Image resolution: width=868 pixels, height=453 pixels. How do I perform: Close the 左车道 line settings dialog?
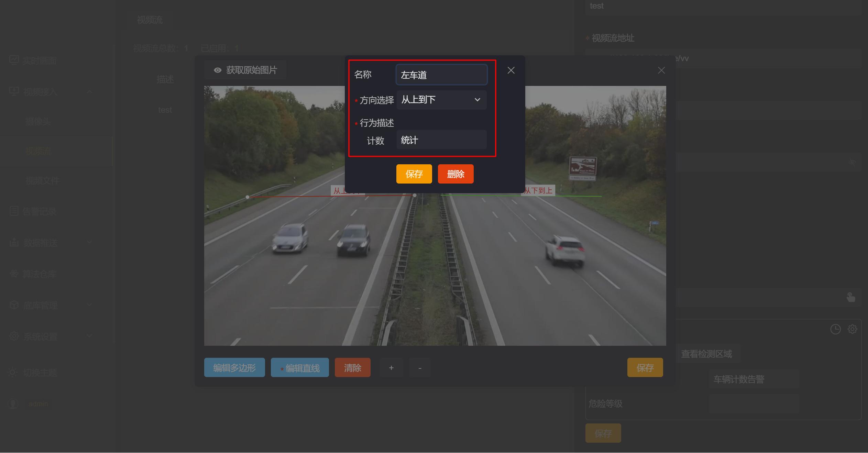coord(511,70)
